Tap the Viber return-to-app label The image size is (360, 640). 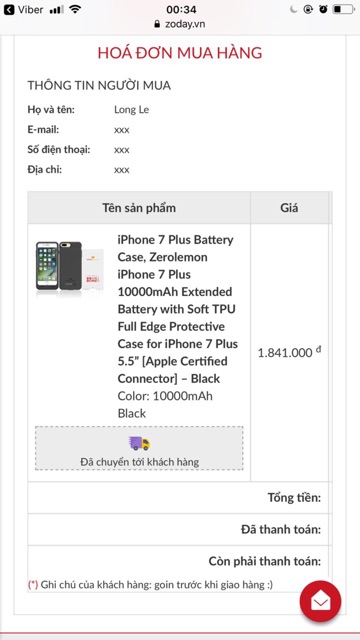pyautogui.click(x=30, y=10)
